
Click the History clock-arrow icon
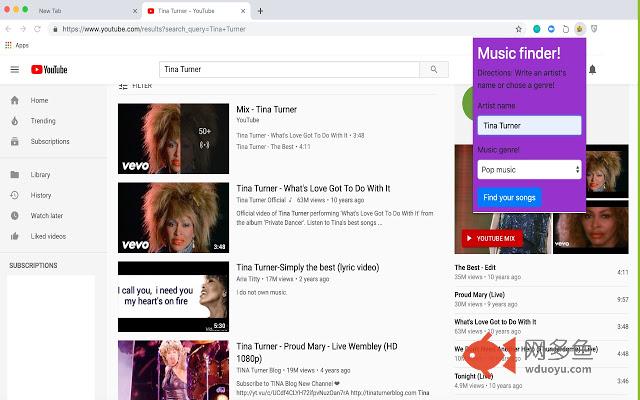coord(15,195)
